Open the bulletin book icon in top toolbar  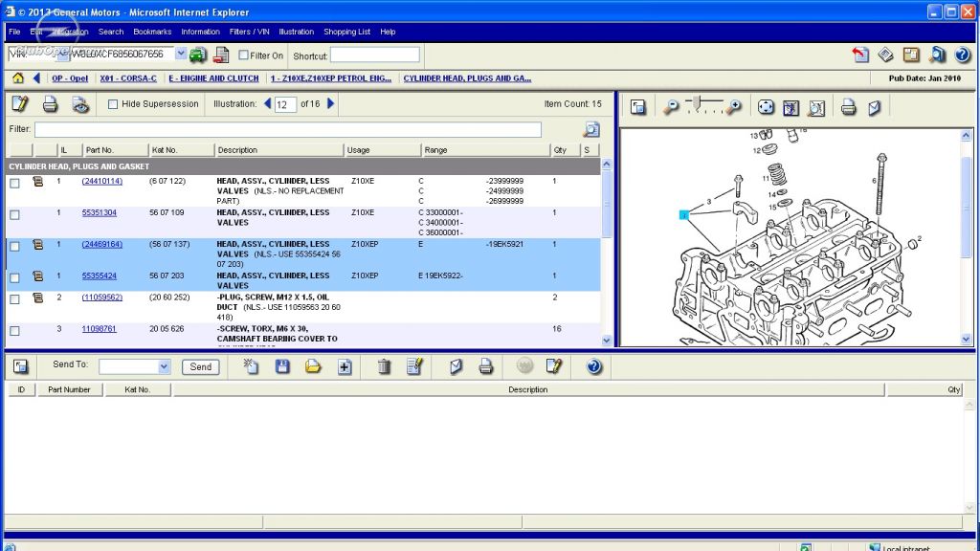point(885,55)
